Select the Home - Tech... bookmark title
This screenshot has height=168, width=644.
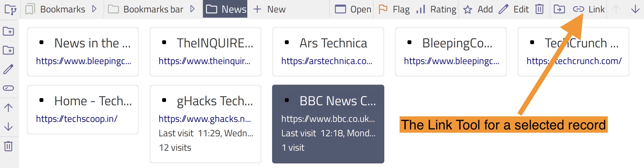pos(93,101)
